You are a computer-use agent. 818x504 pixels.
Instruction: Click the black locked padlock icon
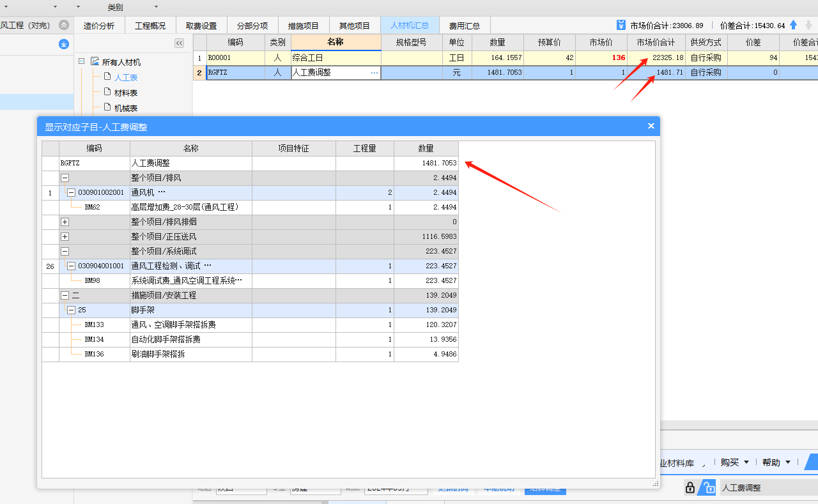690,487
